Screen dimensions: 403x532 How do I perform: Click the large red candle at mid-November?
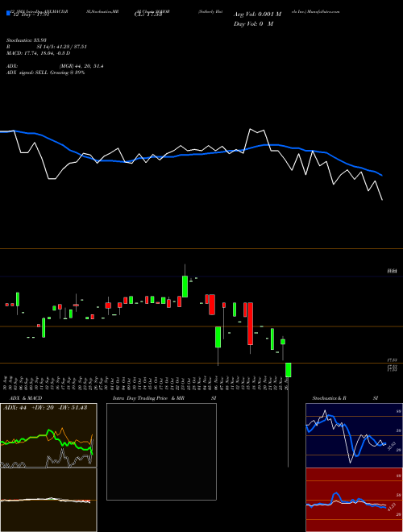(251, 324)
